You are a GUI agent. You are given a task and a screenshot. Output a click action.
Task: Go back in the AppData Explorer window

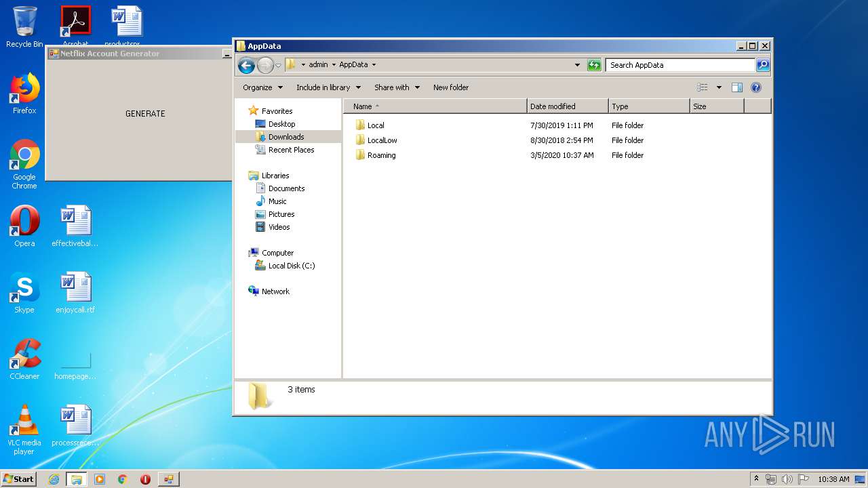click(x=246, y=65)
